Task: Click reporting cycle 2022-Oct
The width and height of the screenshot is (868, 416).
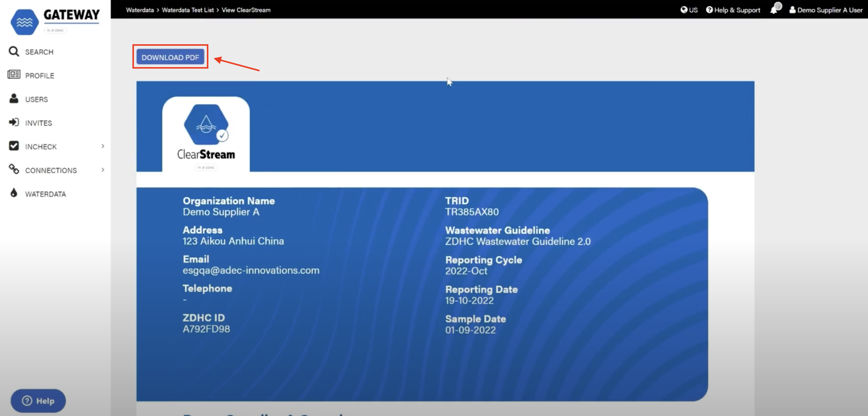Action: [466, 271]
